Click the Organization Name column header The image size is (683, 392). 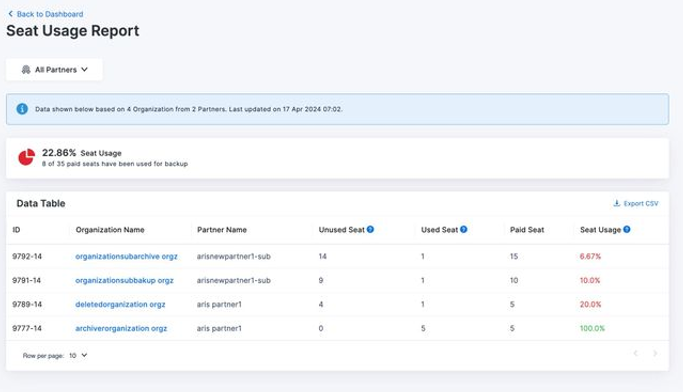tap(110, 230)
